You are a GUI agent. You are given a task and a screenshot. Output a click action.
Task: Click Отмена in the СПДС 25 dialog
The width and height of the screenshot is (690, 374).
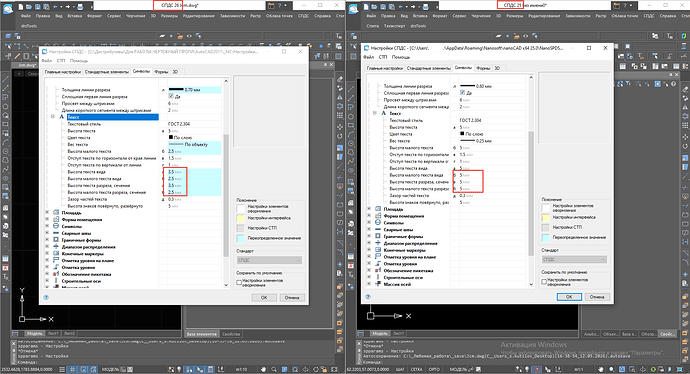click(597, 297)
